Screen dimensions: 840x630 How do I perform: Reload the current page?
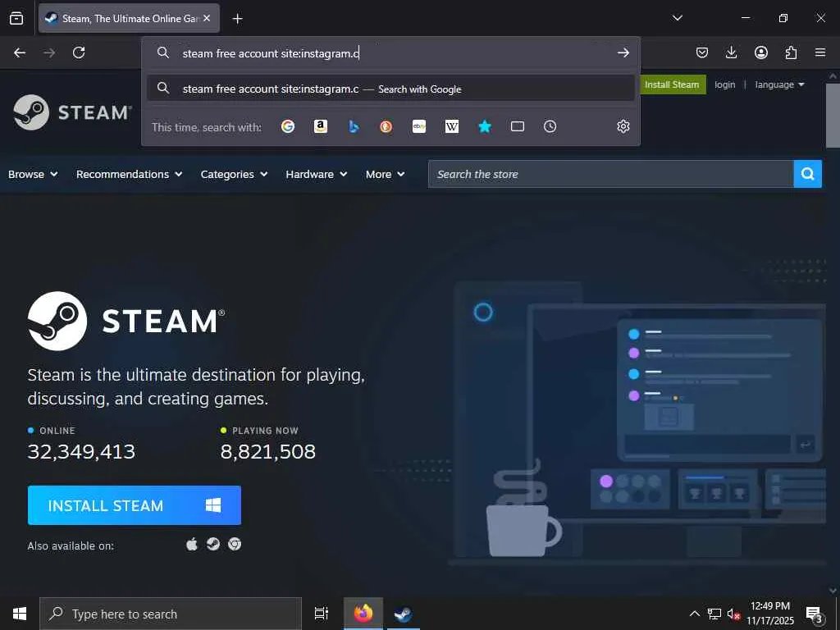click(x=79, y=52)
